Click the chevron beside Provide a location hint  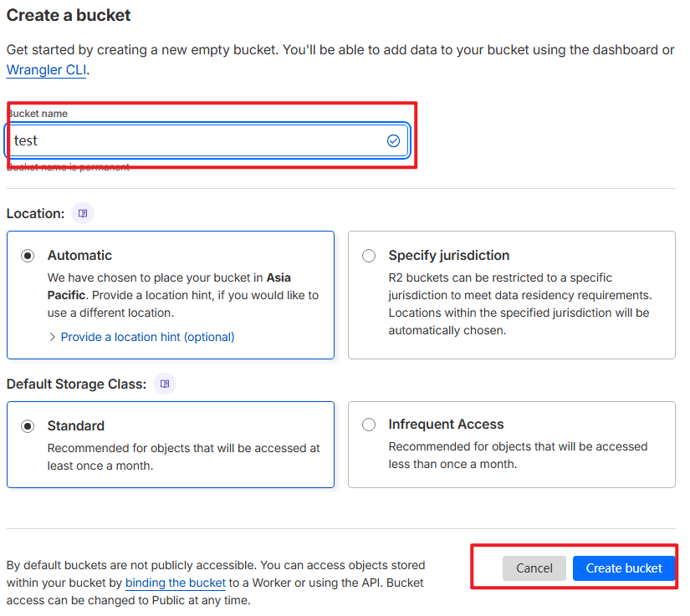(53, 337)
